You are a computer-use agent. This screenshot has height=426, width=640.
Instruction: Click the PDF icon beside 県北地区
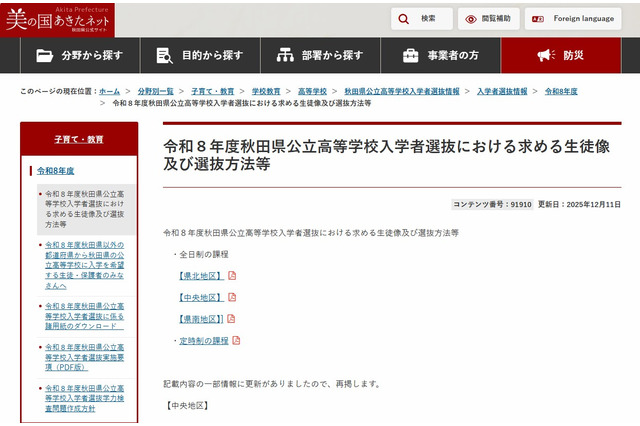click(x=232, y=276)
